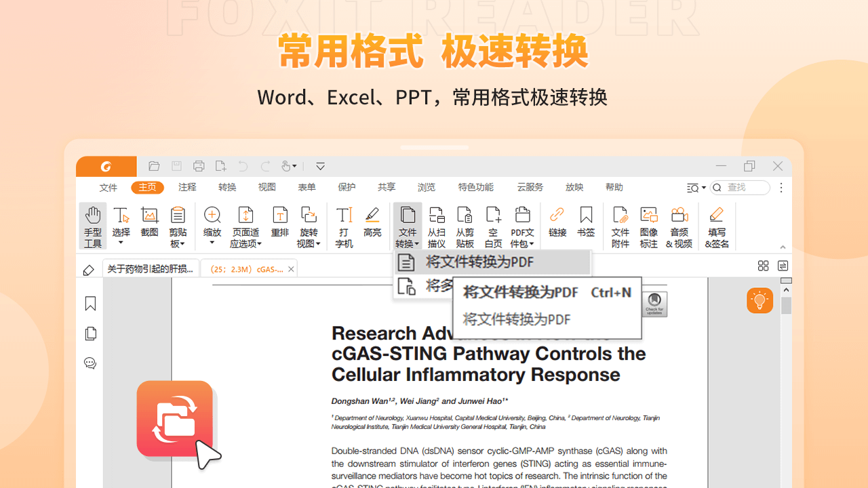Click the orange lightbulb tips button
868x488 pixels.
click(759, 300)
